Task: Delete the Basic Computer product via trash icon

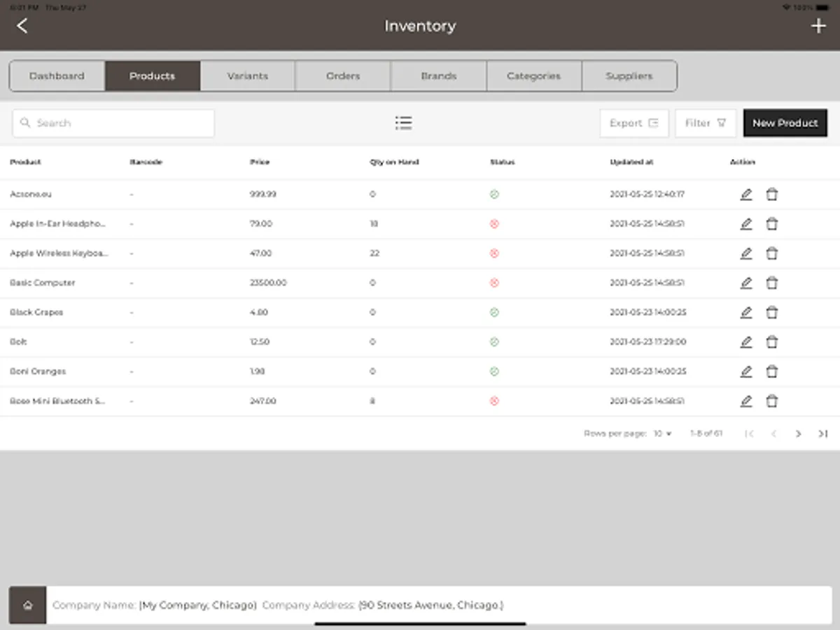Action: [x=771, y=283]
